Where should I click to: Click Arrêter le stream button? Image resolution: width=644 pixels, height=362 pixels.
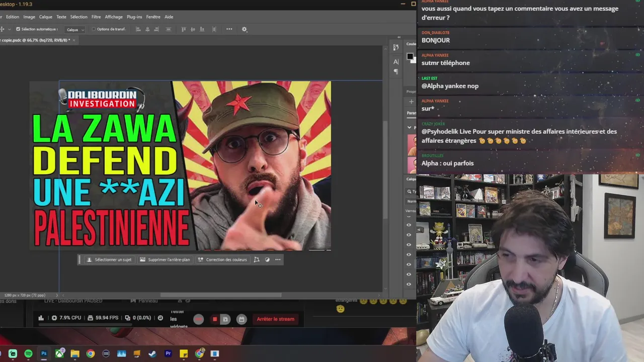point(276,319)
